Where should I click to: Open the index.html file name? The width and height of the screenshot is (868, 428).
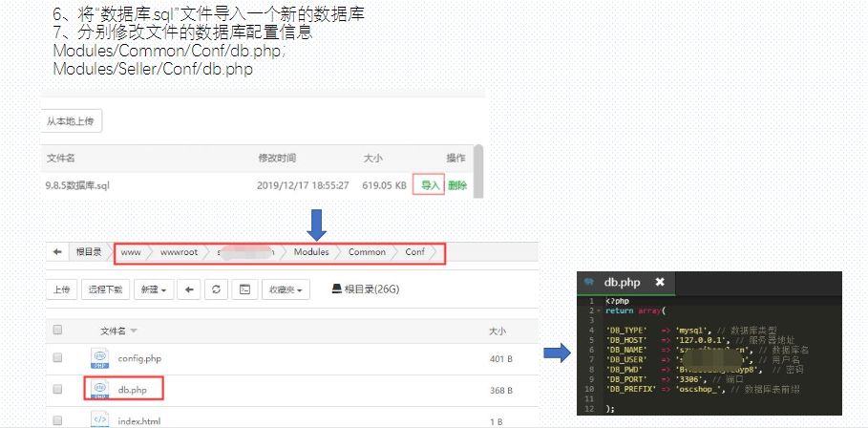[139, 420]
